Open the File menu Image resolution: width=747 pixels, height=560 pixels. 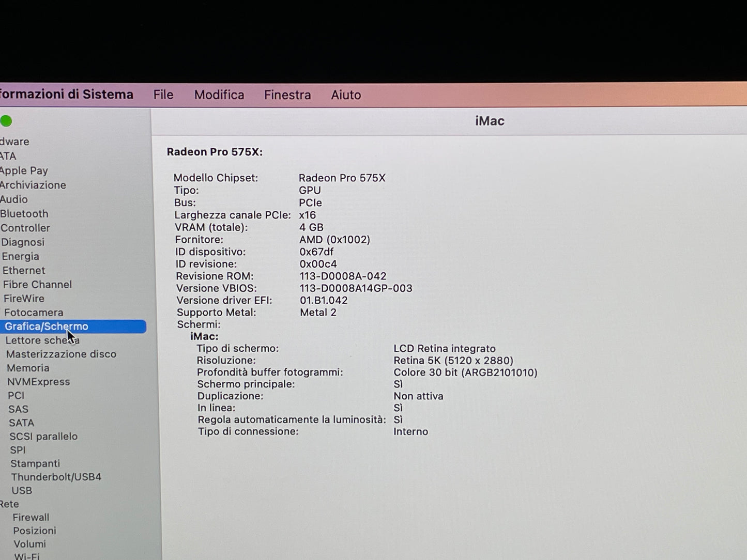click(x=163, y=95)
